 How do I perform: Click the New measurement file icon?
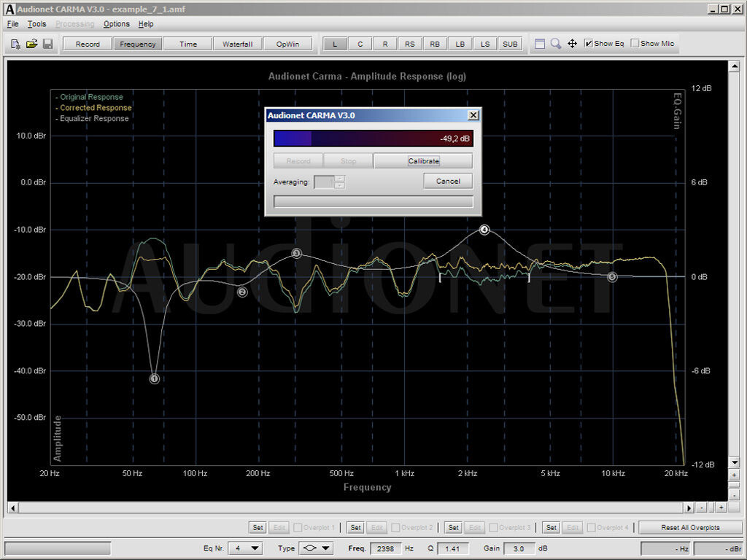pyautogui.click(x=15, y=44)
